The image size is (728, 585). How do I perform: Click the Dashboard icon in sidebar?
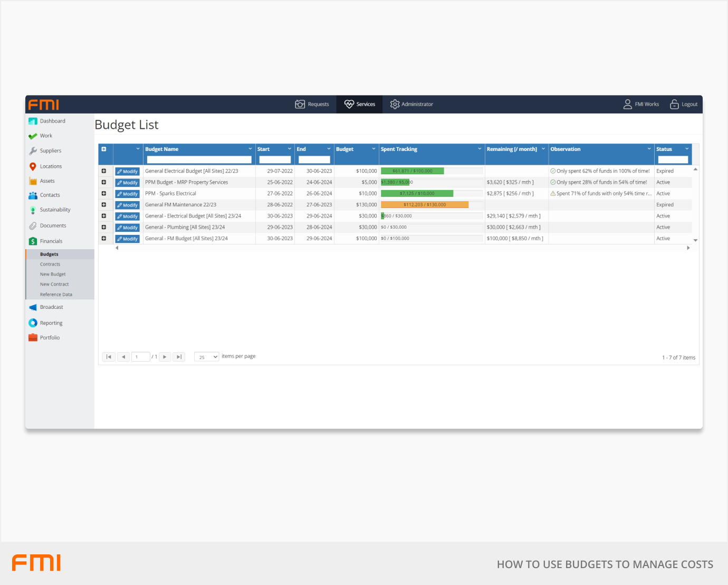[x=33, y=121]
